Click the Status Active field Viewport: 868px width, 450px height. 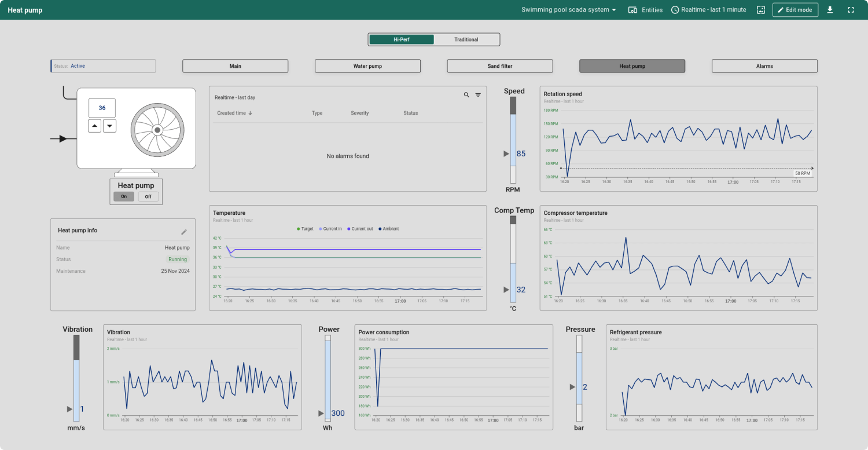104,66
